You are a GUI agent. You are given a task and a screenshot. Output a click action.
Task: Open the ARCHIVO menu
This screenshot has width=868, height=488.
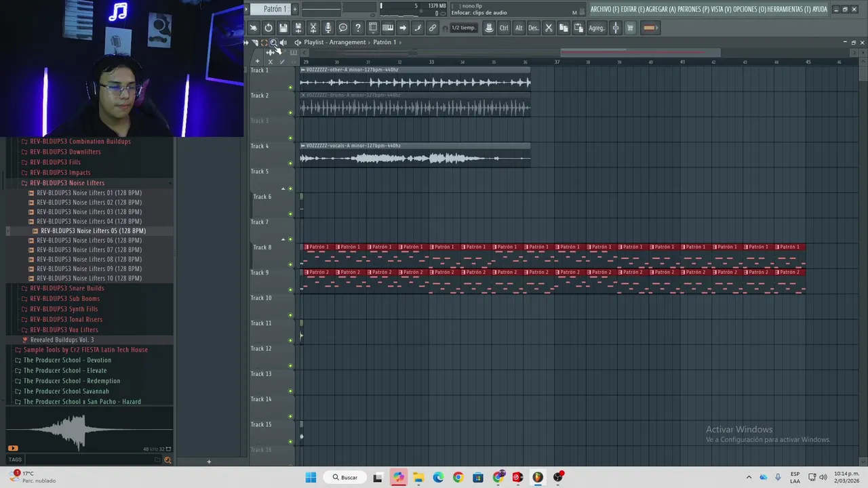tap(605, 9)
